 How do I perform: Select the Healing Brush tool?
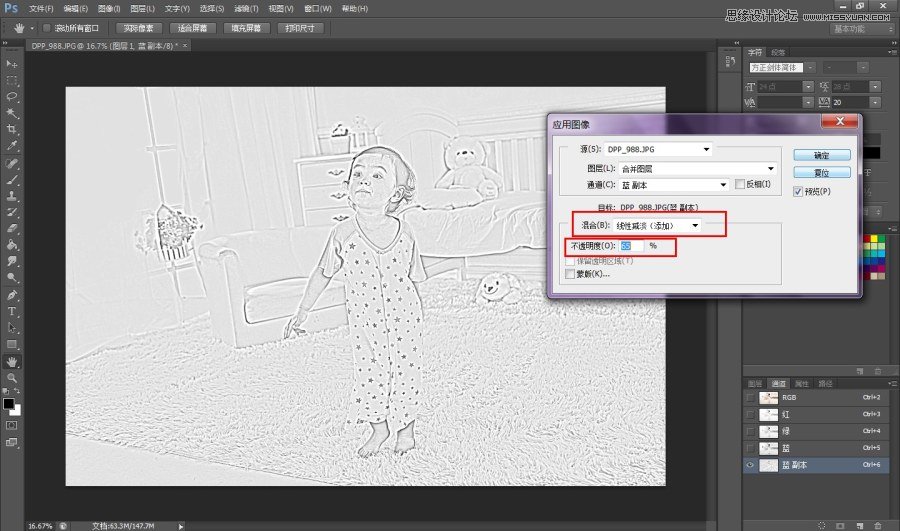click(11, 164)
